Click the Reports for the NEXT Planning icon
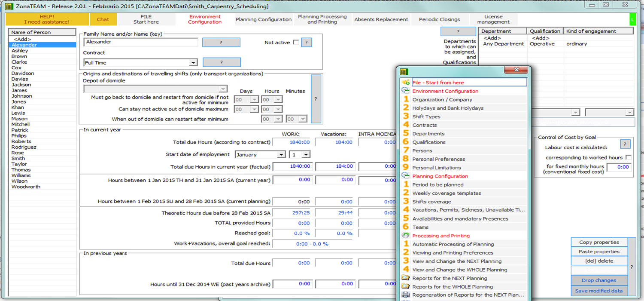 405,278
